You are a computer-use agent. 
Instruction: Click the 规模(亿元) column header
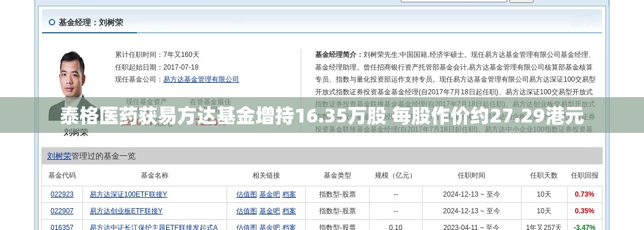(396, 175)
